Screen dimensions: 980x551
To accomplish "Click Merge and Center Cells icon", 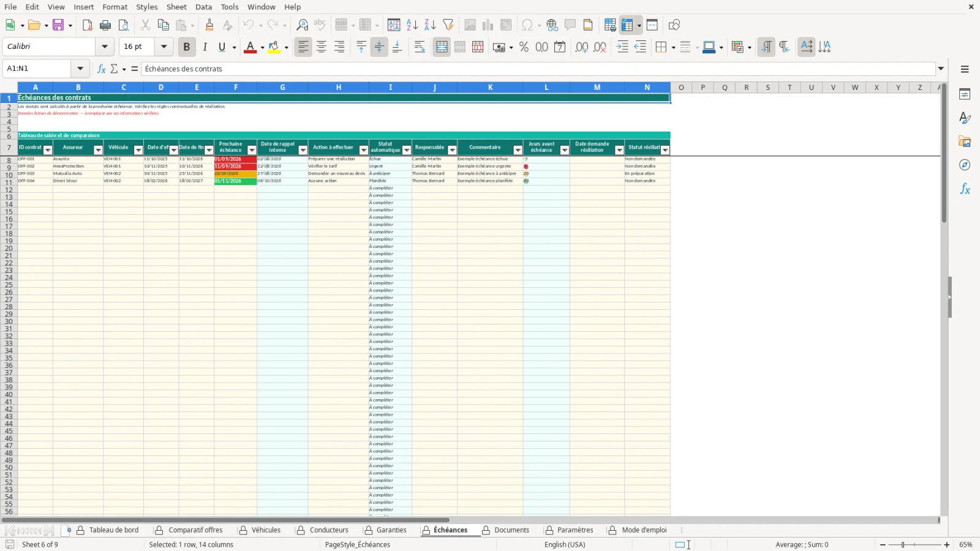I will (x=442, y=47).
